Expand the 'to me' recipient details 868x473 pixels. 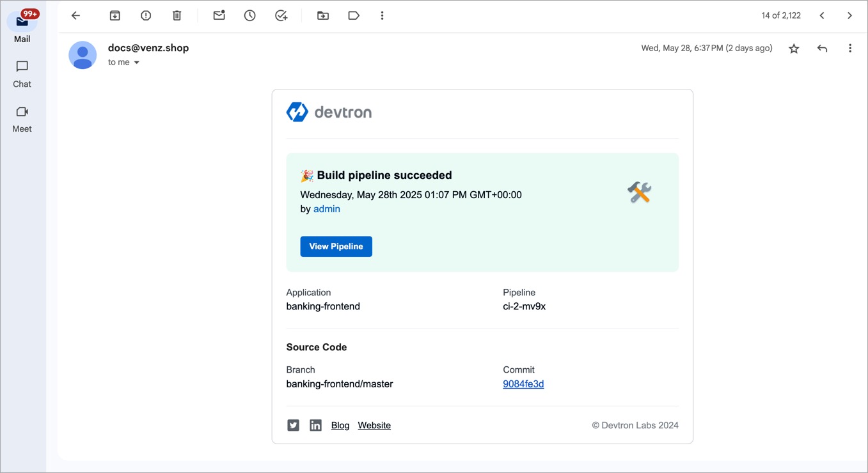click(x=136, y=63)
